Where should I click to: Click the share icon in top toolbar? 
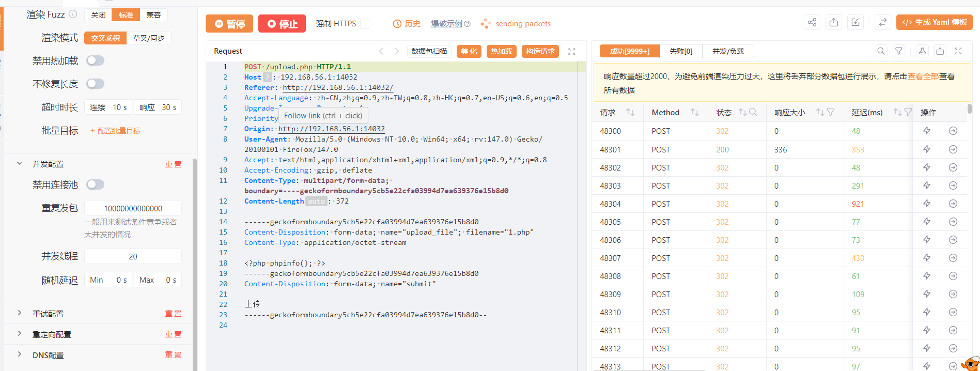coord(812,22)
